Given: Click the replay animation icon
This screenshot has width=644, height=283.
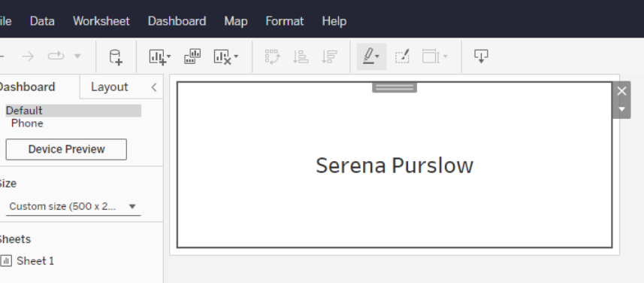Looking at the screenshot, I should coord(56,56).
